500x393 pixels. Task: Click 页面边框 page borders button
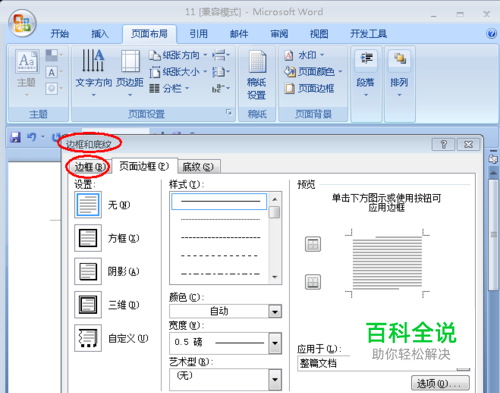click(309, 88)
